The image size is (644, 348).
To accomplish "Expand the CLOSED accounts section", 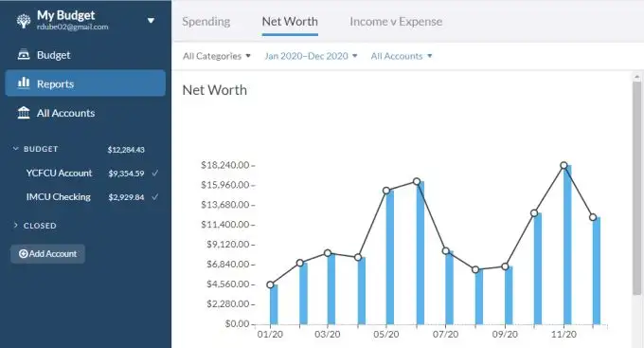I will point(15,225).
